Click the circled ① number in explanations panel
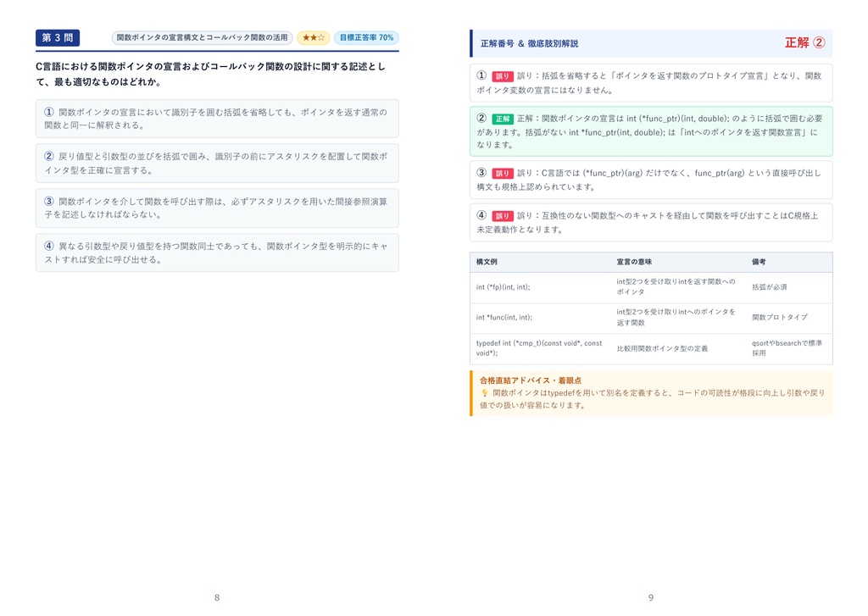The width and height of the screenshot is (868, 616). tap(481, 75)
